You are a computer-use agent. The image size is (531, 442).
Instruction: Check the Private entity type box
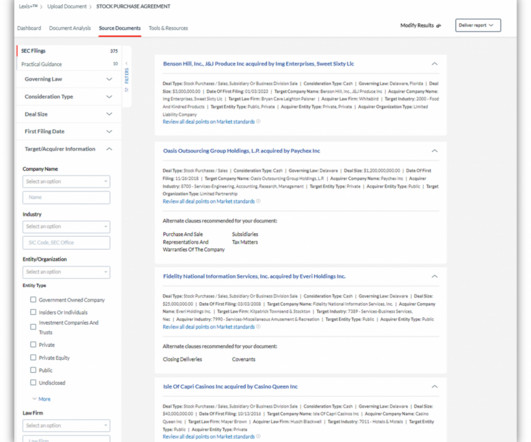[33, 345]
